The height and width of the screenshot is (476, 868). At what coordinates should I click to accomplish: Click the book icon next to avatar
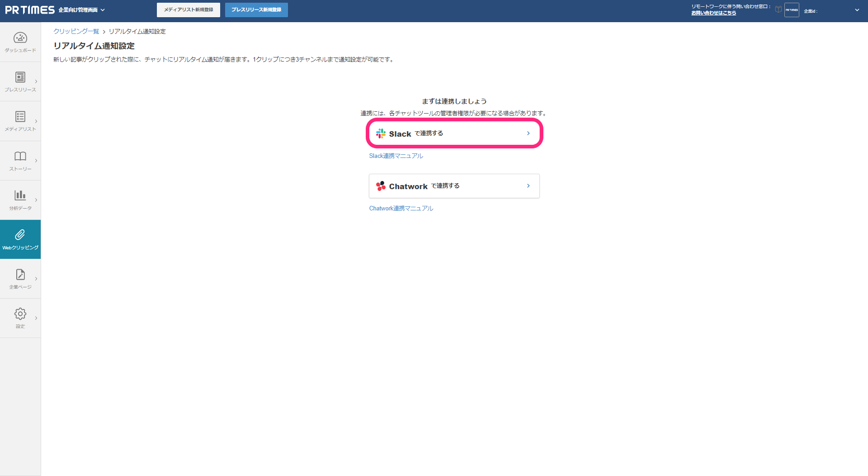[778, 10]
